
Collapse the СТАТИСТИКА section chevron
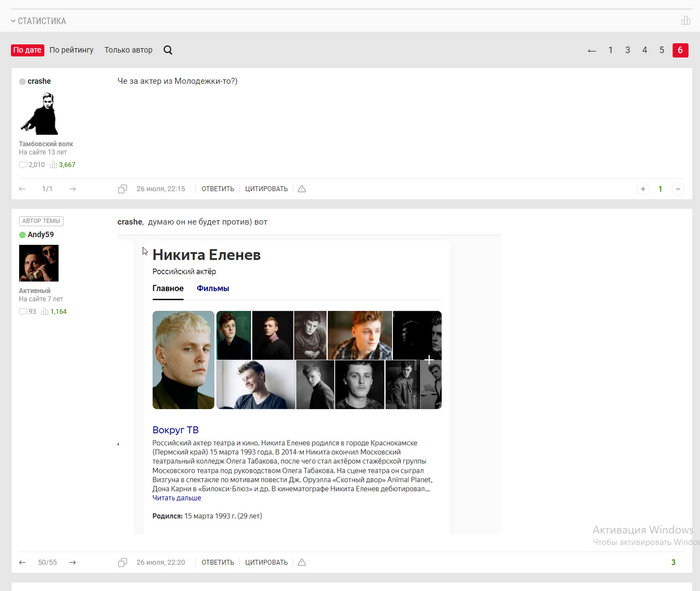point(13,21)
